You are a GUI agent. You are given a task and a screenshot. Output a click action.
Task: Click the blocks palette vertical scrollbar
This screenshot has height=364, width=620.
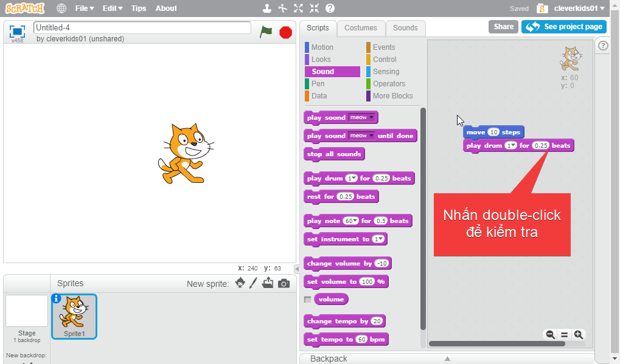[423, 219]
